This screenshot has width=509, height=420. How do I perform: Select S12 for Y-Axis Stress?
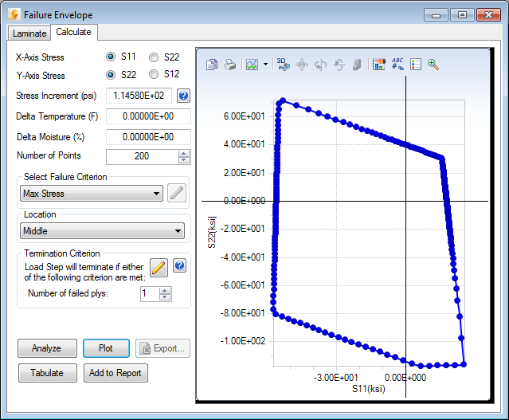click(154, 74)
